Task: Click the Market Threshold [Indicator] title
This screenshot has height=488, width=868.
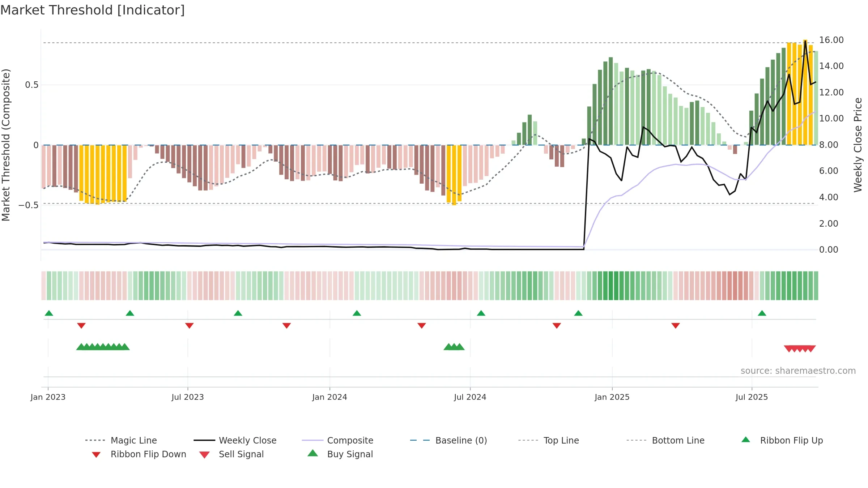Action: (x=93, y=10)
